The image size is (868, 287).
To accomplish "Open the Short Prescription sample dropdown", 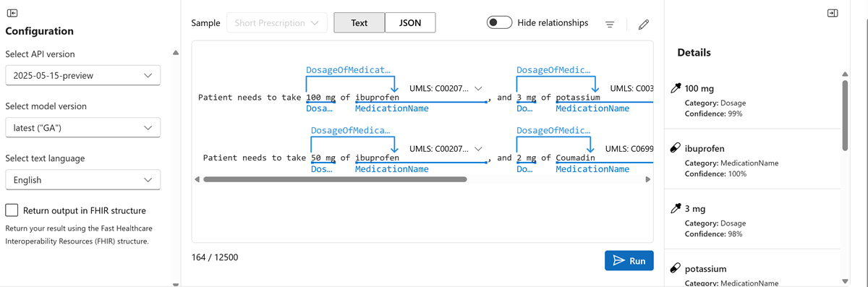I will 276,23.
